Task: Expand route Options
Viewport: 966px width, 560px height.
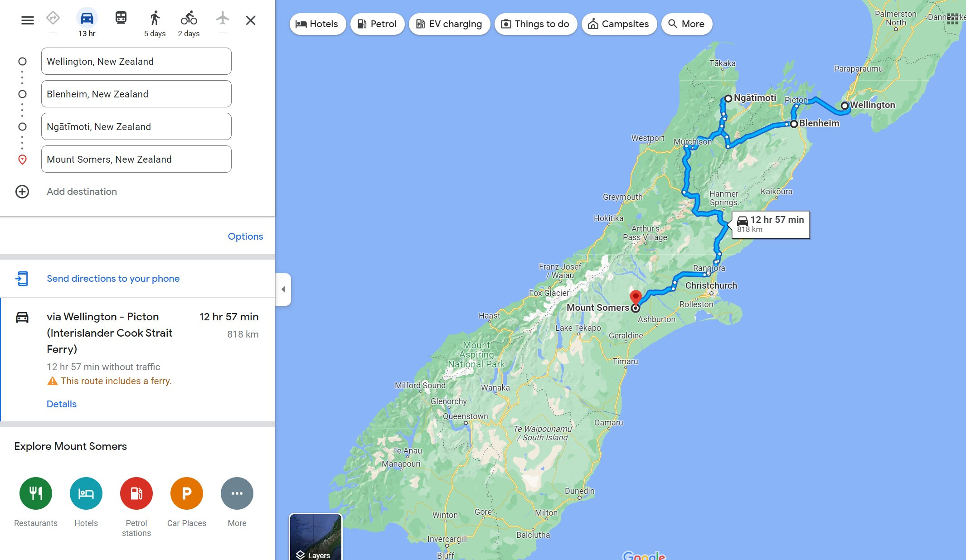Action: [x=245, y=237]
